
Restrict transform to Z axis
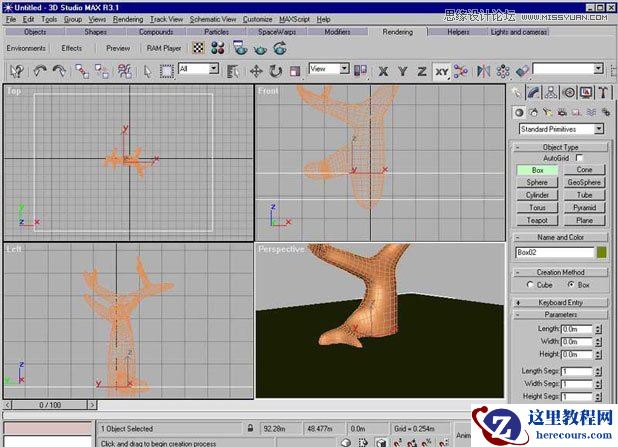coord(422,71)
